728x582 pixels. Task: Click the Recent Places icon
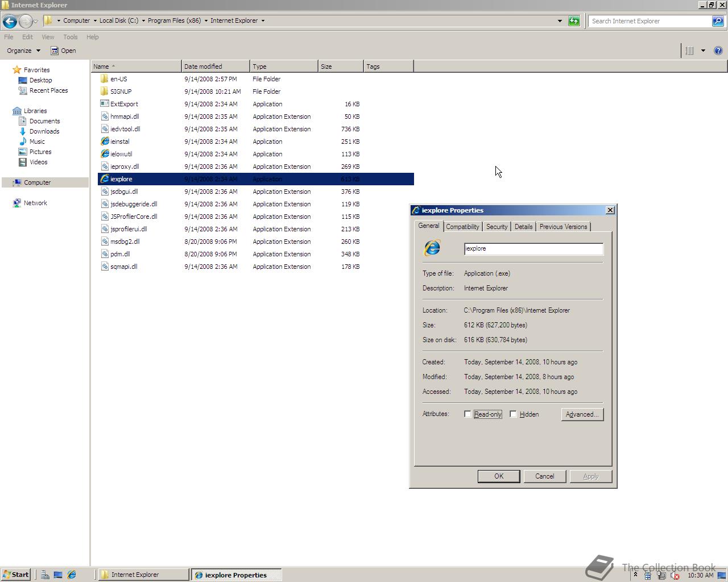click(x=23, y=90)
